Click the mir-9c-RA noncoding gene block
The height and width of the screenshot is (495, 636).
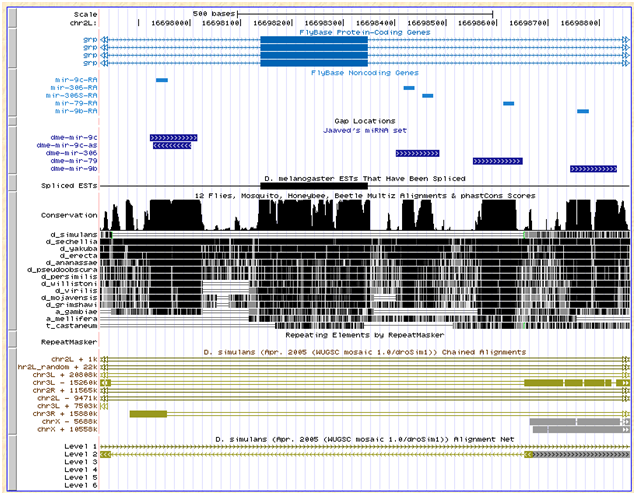162,79
